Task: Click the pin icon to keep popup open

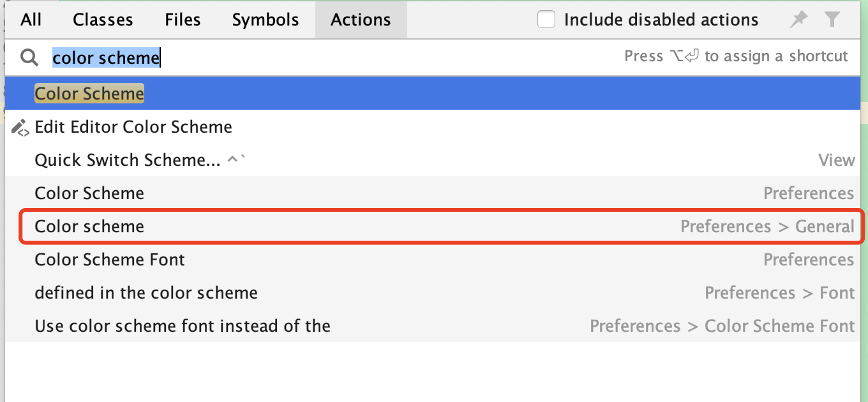Action: click(x=798, y=19)
